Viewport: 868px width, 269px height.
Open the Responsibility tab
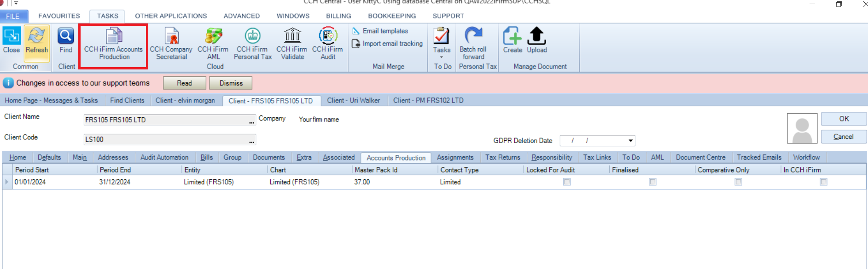point(552,157)
